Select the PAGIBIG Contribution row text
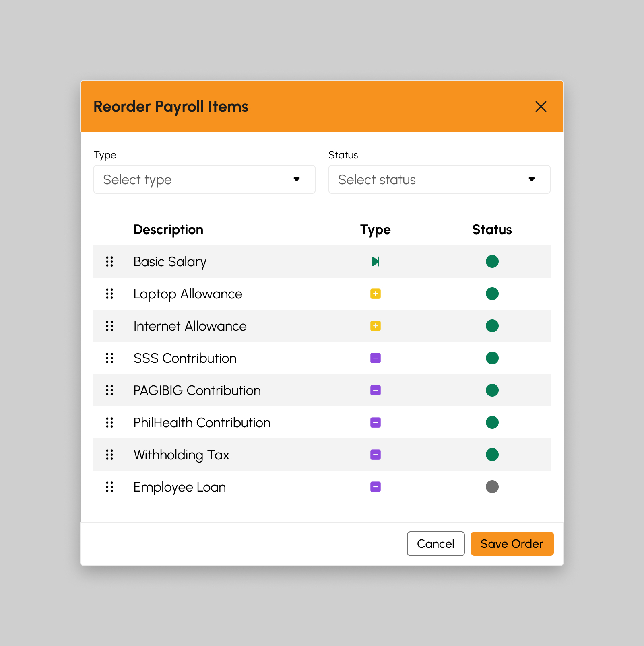The height and width of the screenshot is (646, 644). 197,391
